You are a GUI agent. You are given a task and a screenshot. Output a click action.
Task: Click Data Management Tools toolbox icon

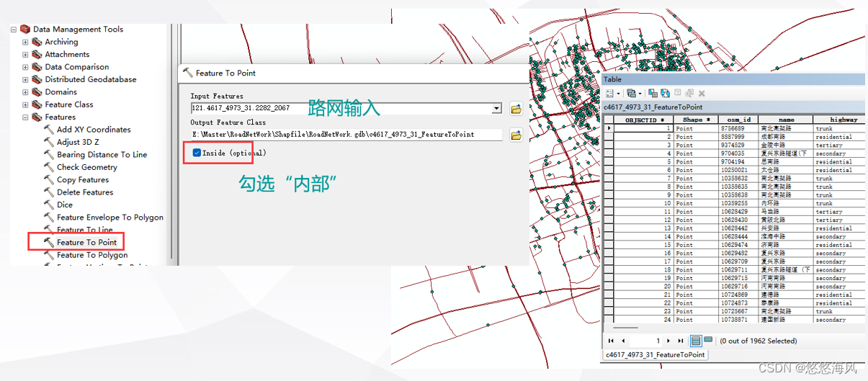click(x=25, y=30)
